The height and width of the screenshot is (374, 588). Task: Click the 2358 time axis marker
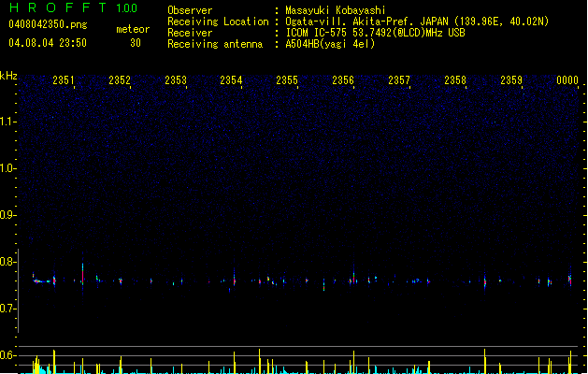click(455, 80)
